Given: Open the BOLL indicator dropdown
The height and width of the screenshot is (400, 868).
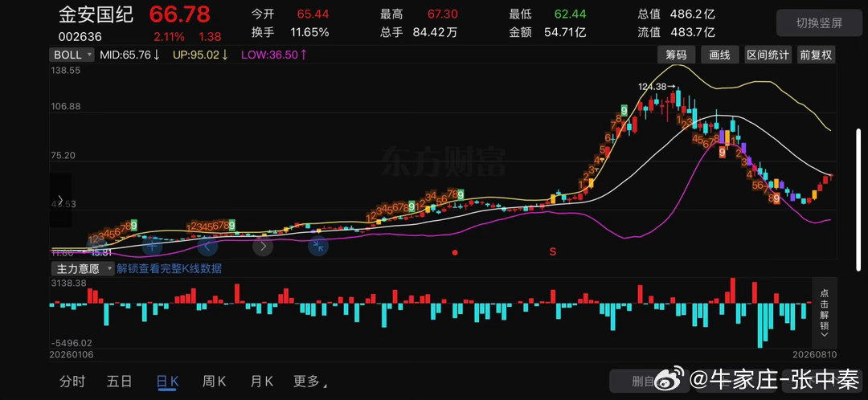Looking at the screenshot, I should click(74, 55).
